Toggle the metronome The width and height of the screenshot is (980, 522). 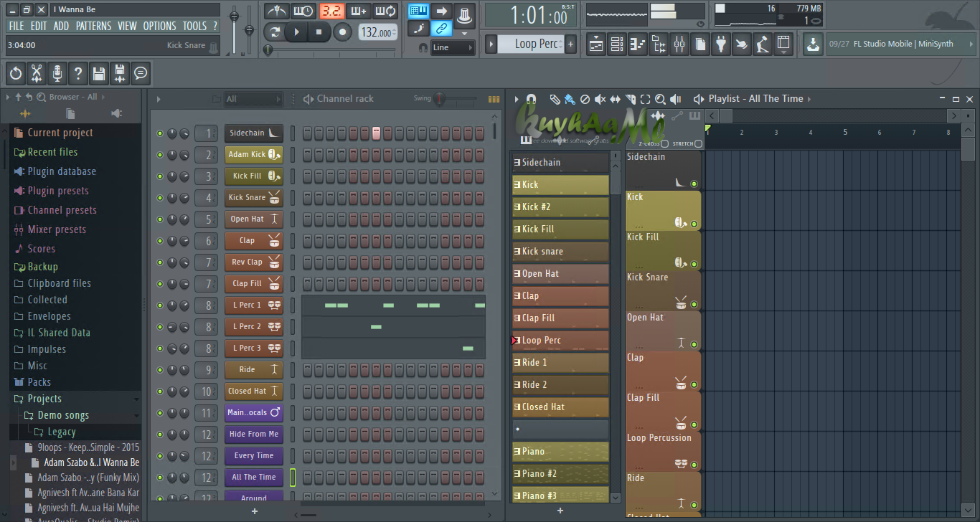(276, 11)
